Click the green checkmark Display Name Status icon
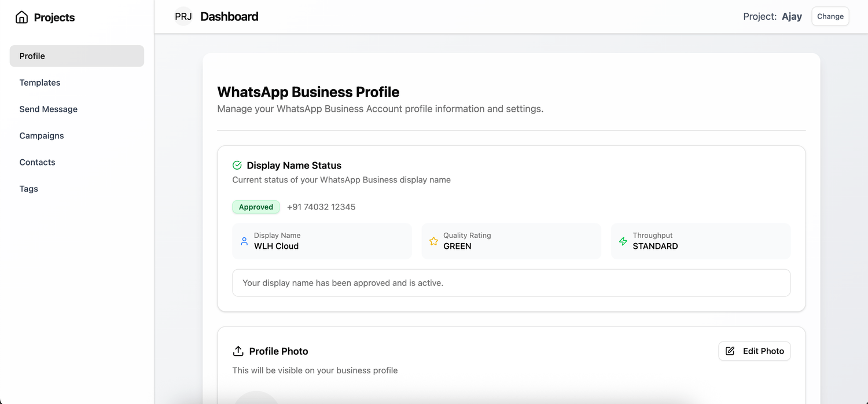 pos(237,166)
